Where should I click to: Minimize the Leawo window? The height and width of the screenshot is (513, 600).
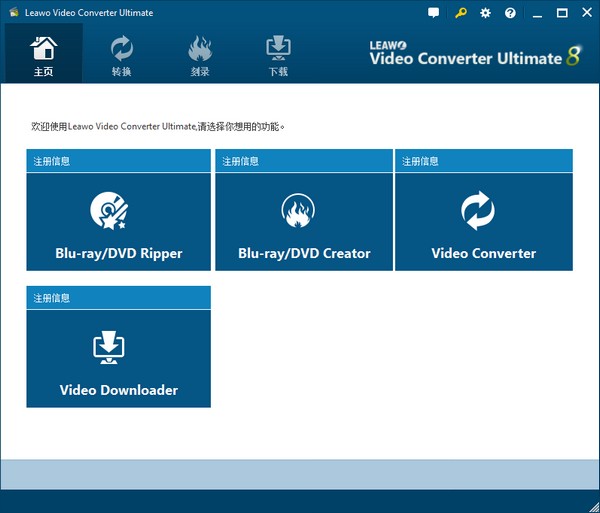tap(539, 13)
